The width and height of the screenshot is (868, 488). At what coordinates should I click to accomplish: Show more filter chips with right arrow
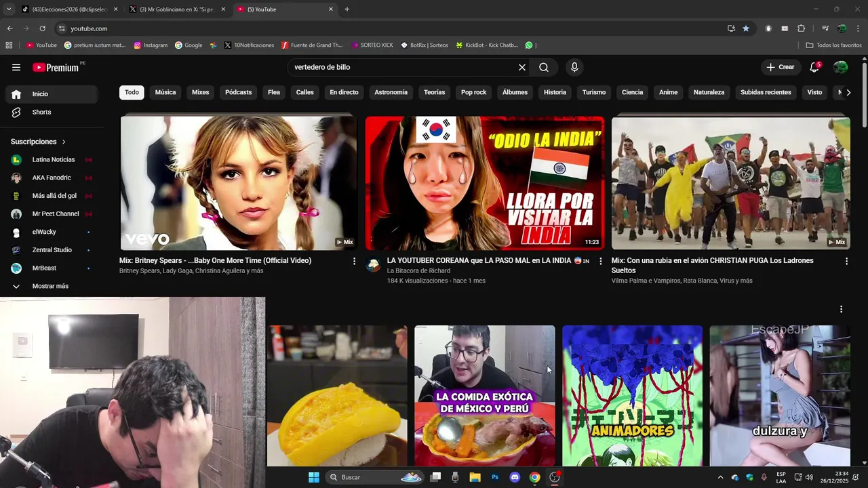coord(848,92)
